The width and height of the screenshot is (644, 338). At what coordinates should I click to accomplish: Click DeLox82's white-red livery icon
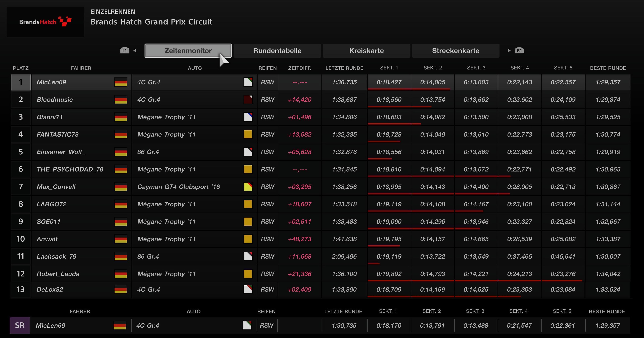pos(248,290)
